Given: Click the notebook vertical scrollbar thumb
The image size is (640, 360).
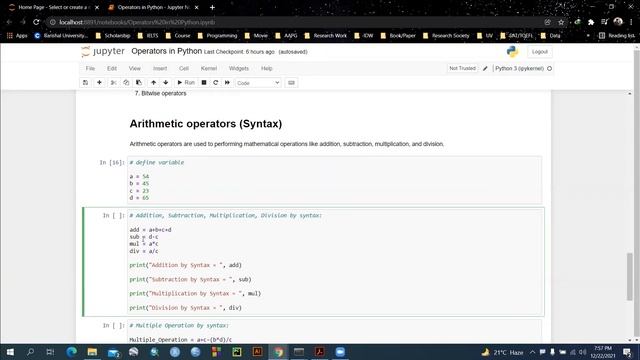Looking at the screenshot, I should (630, 277).
